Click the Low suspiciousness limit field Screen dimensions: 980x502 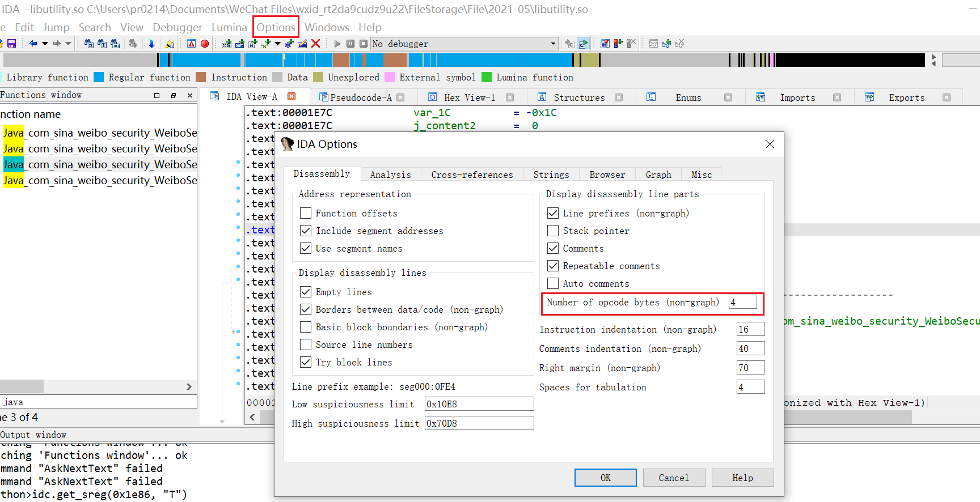click(479, 404)
